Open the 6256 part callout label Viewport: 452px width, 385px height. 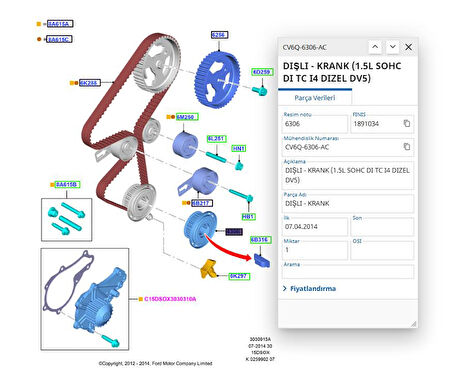tap(219, 35)
